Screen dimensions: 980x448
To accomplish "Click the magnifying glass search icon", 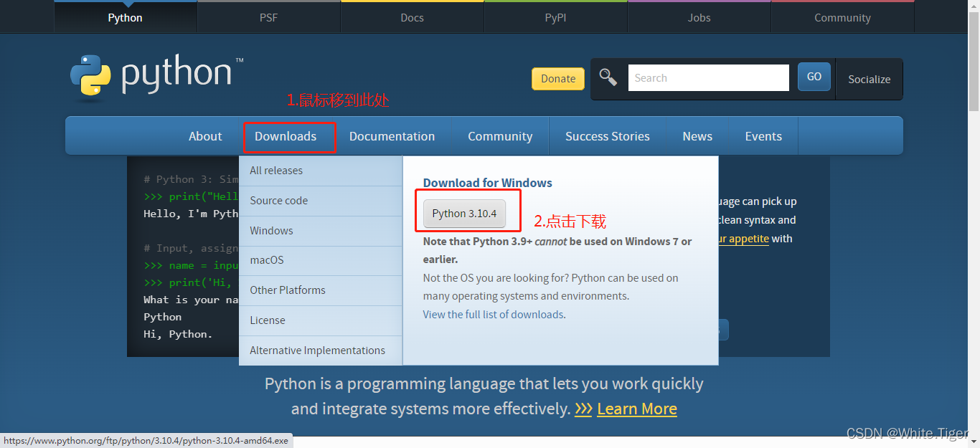I will (608, 77).
